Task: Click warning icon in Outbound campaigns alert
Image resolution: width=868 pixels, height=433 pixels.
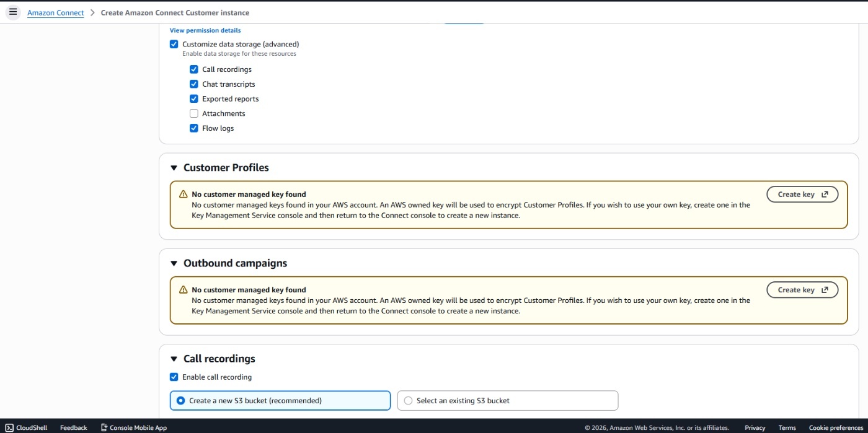Action: 183,289
